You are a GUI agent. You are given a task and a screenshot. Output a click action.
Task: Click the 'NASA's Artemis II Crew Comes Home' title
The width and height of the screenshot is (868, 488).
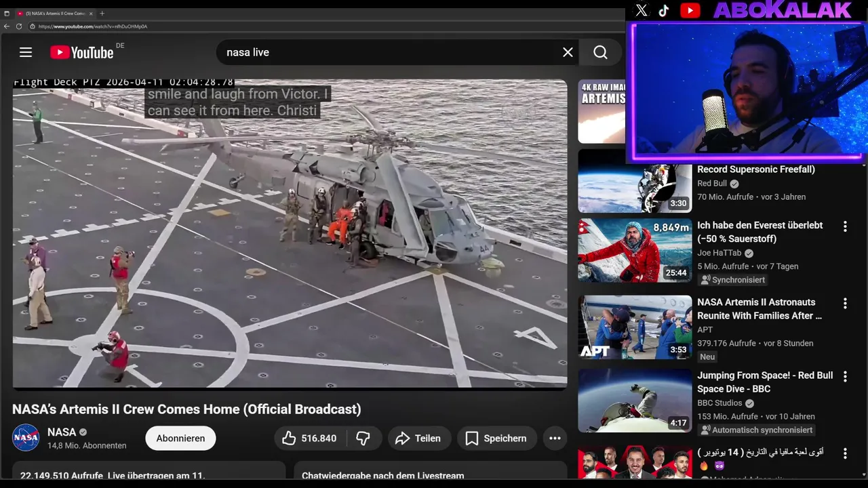[x=186, y=409]
